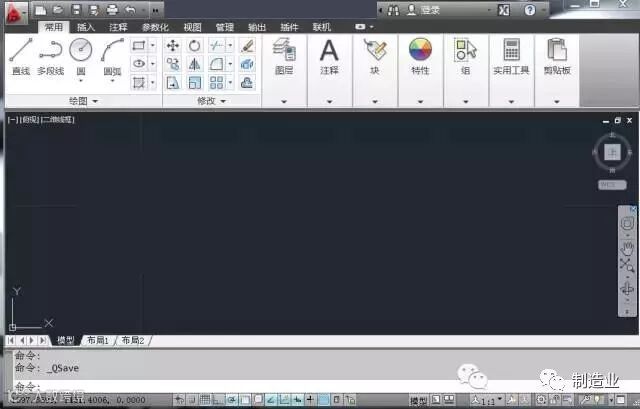Select the 多段线 (Polyline) tool

(51, 56)
